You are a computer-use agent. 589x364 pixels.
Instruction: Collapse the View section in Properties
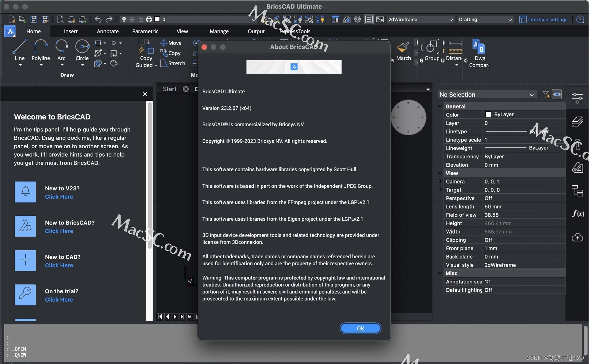point(440,173)
